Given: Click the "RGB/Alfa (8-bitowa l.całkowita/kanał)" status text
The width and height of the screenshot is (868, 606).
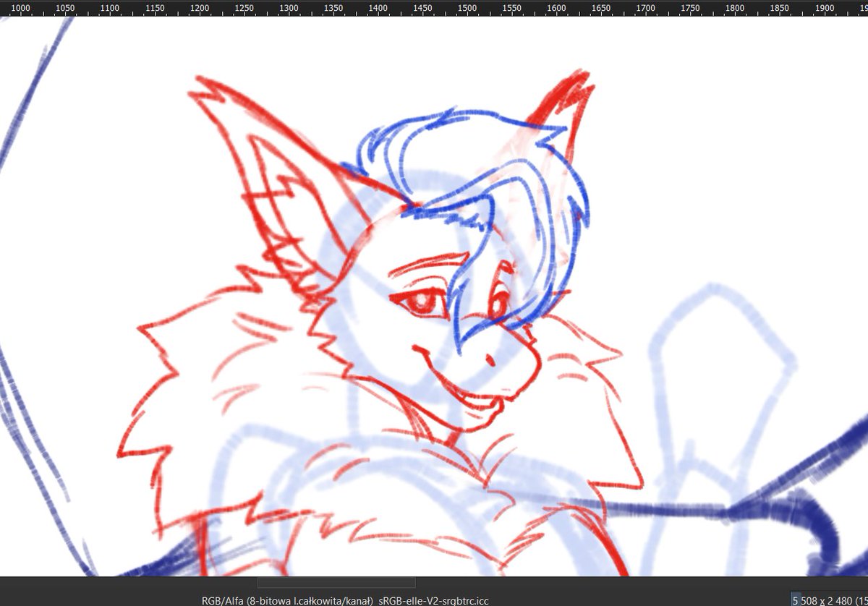Looking at the screenshot, I should point(288,600).
